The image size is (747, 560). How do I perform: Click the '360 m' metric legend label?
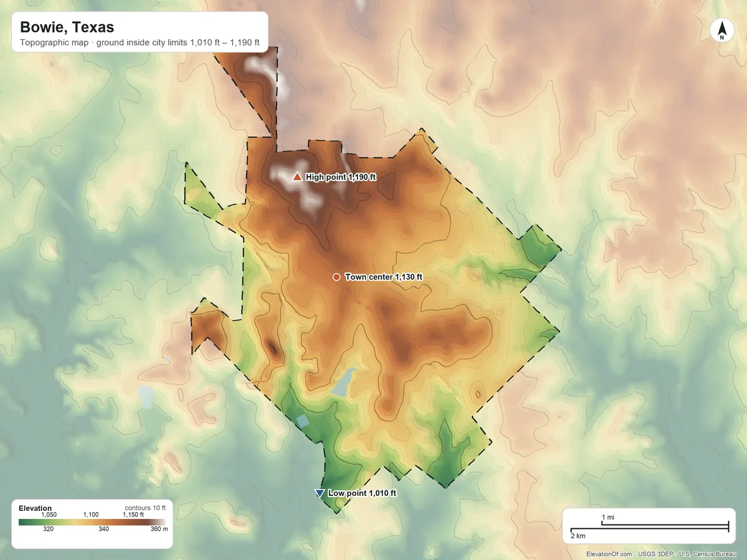160,530
